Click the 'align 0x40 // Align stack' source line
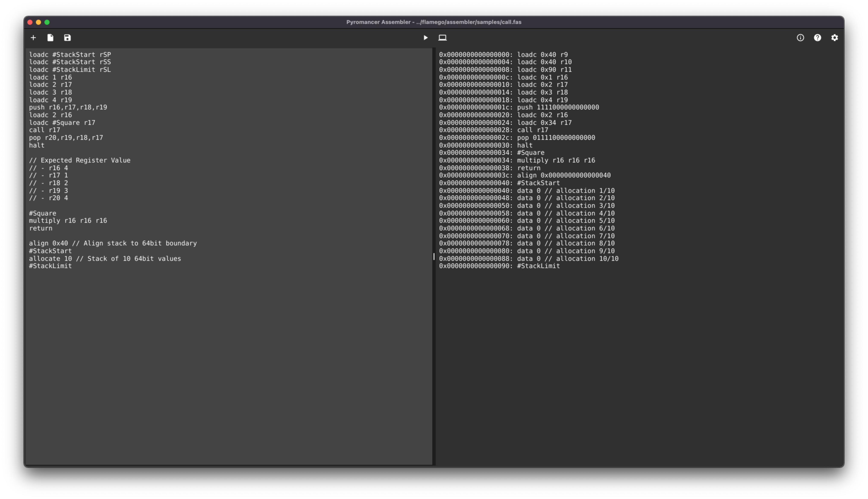868x499 pixels. coord(113,243)
